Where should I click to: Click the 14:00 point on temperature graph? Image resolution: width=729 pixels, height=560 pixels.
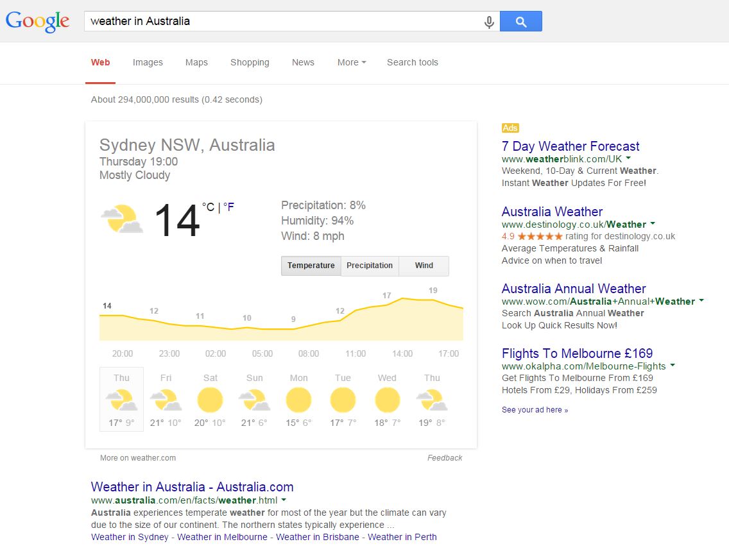pos(402,298)
